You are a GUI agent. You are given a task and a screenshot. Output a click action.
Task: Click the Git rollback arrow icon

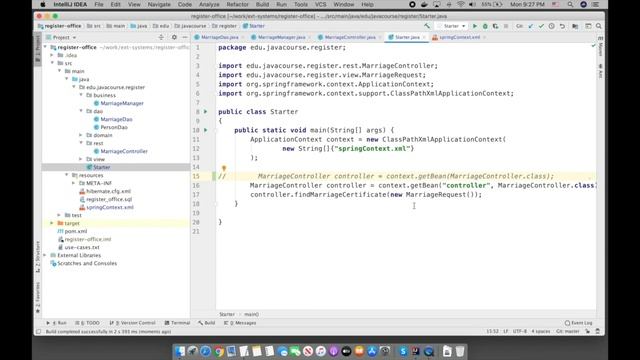(562, 26)
